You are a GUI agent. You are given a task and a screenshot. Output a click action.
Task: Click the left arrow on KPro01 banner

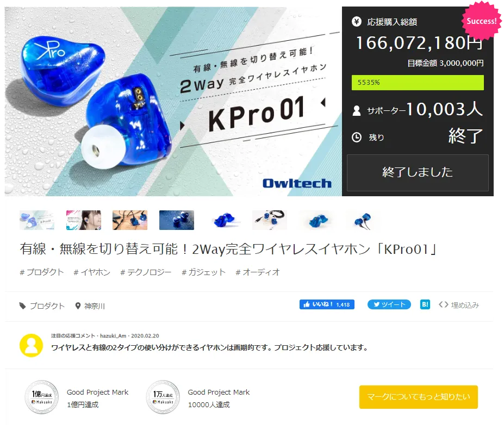323,103
